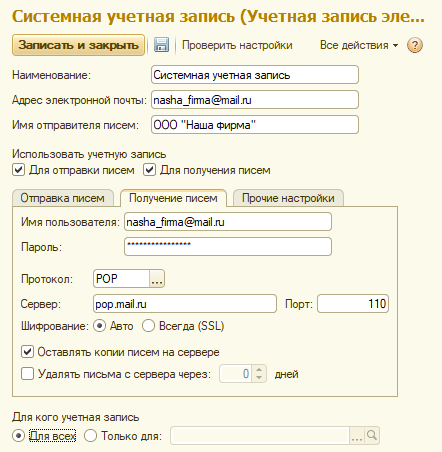Screen dimensions: 442x452
Task: Click magnifier icon beside Только для field
Action: [x=372, y=435]
